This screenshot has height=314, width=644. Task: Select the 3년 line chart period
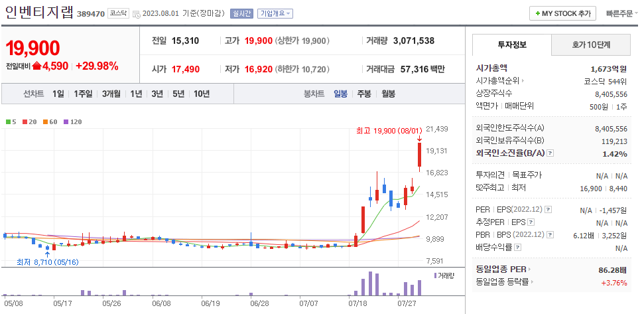pyautogui.click(x=157, y=94)
